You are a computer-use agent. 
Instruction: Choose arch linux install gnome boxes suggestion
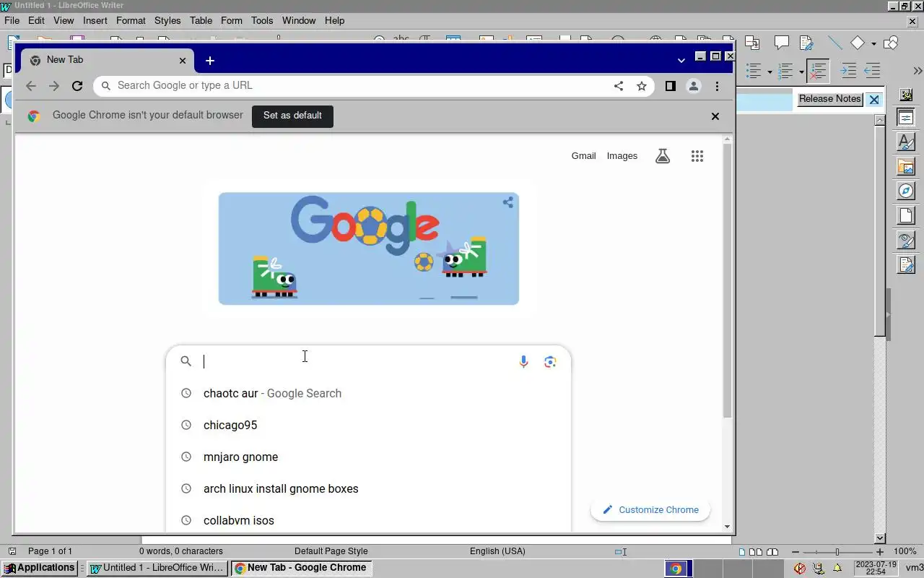(368, 488)
